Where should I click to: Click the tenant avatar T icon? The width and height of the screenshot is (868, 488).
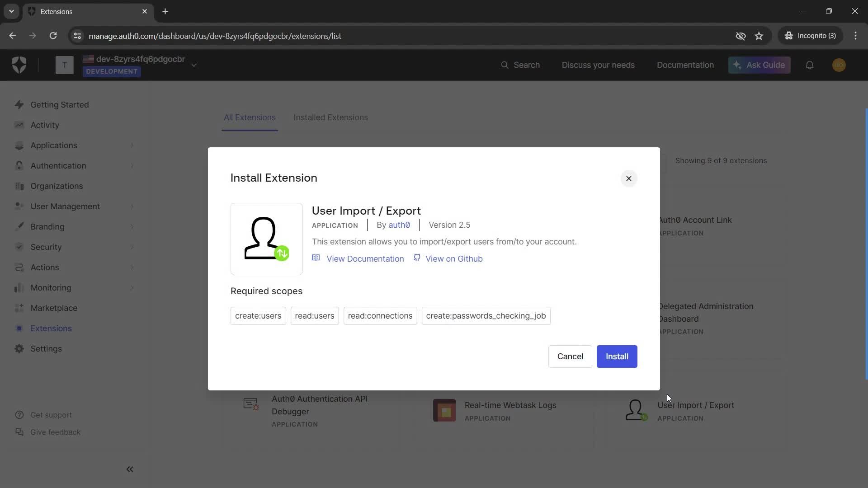64,65
